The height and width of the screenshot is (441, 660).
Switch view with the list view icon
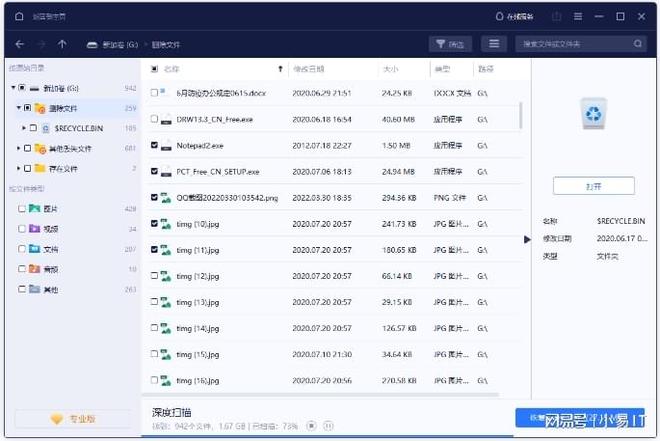(x=494, y=44)
